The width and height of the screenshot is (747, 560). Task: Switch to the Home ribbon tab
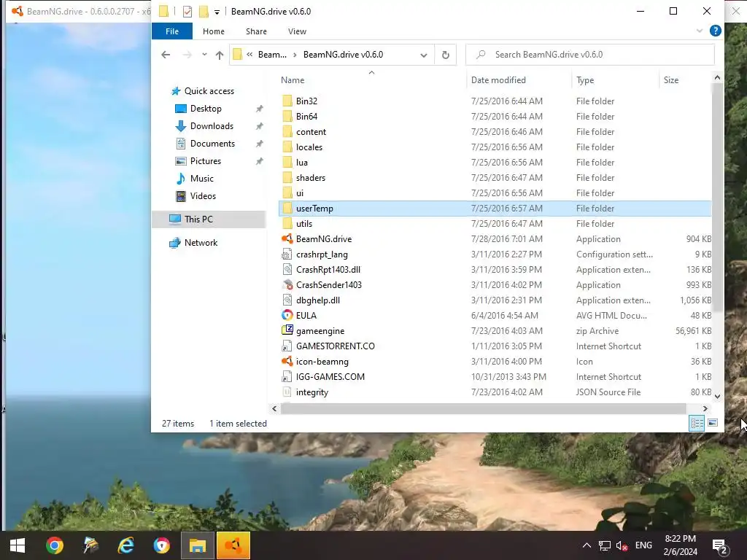click(214, 31)
